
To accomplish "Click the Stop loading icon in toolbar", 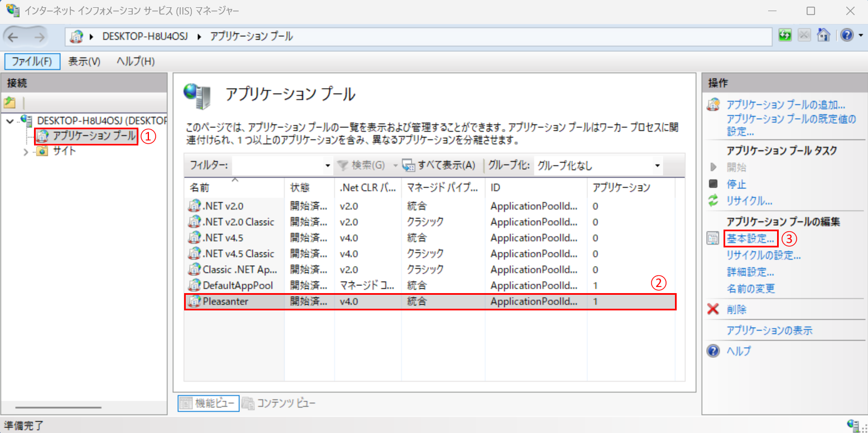I will 804,35.
